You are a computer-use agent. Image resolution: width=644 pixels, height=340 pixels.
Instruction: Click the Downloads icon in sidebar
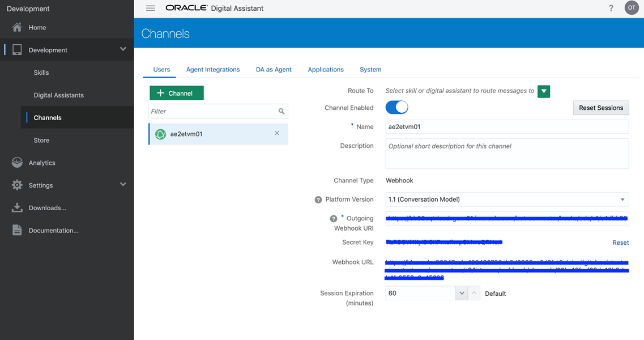(x=17, y=208)
